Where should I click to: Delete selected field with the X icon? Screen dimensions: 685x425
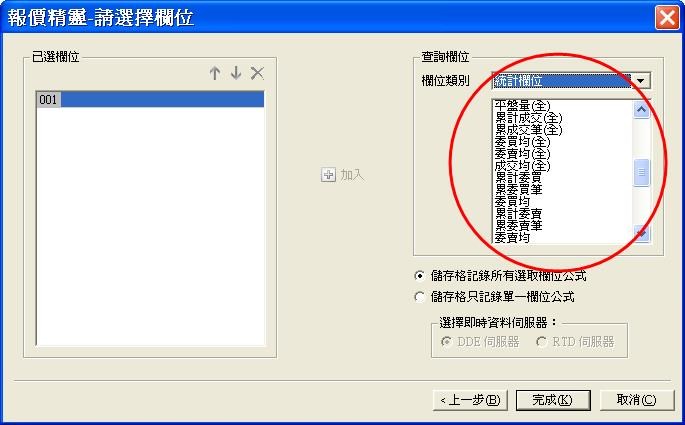257,73
